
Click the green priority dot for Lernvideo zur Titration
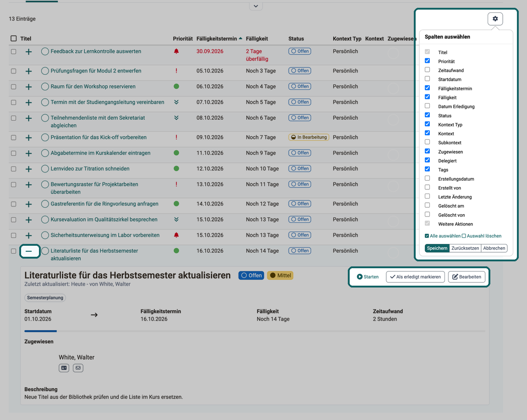pyautogui.click(x=176, y=168)
